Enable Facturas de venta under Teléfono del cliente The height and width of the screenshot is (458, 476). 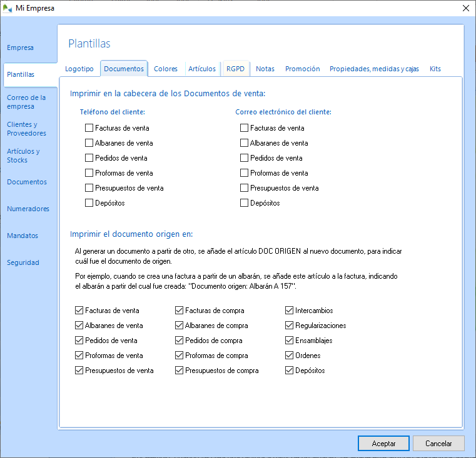pos(89,128)
